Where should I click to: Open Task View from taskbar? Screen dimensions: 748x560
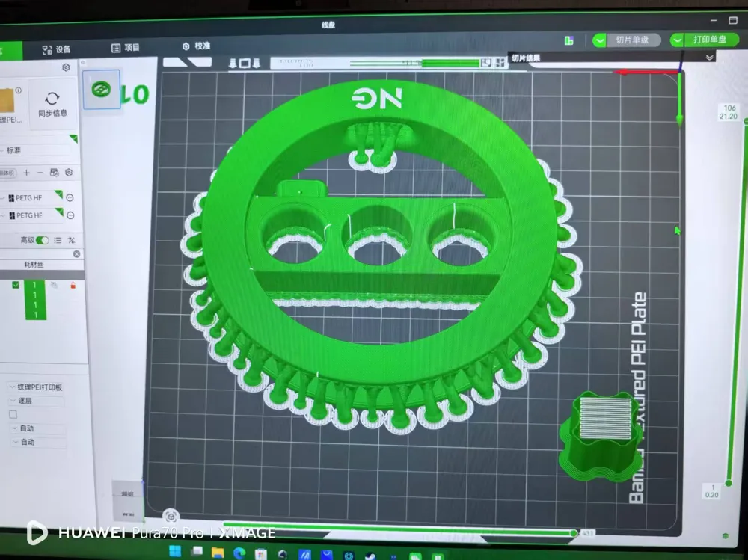(197, 552)
